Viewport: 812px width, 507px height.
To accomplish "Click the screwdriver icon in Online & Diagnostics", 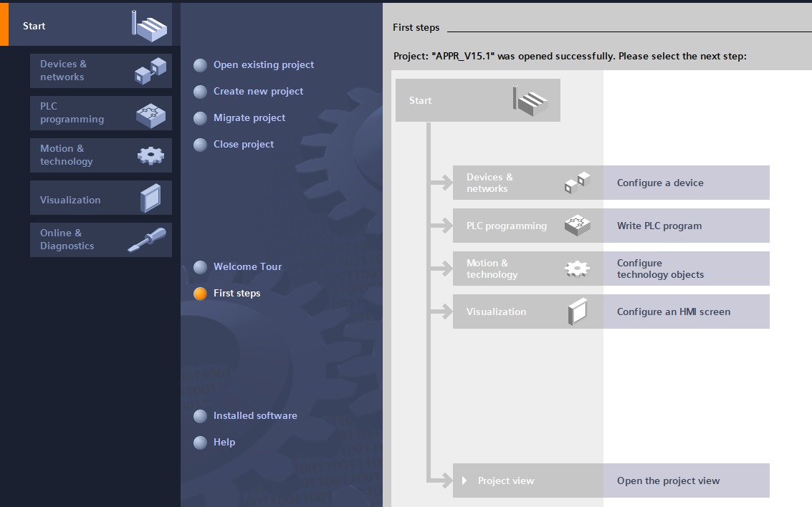I will point(147,240).
